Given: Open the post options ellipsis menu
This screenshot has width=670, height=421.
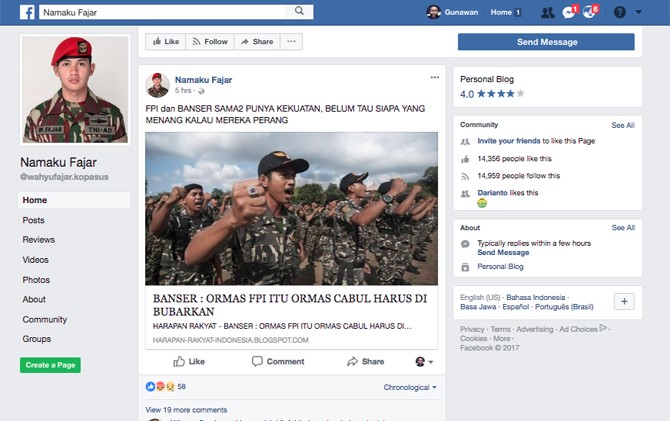Looking at the screenshot, I should pyautogui.click(x=435, y=77).
